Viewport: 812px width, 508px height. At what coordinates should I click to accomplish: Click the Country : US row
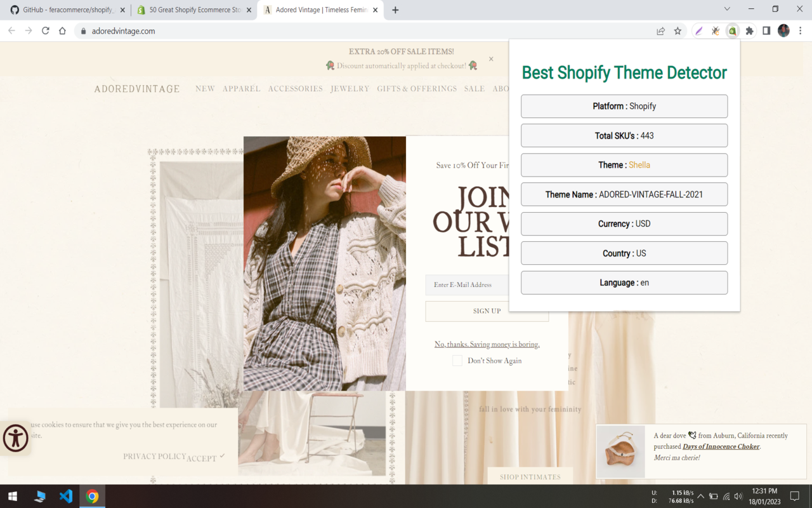click(x=624, y=253)
